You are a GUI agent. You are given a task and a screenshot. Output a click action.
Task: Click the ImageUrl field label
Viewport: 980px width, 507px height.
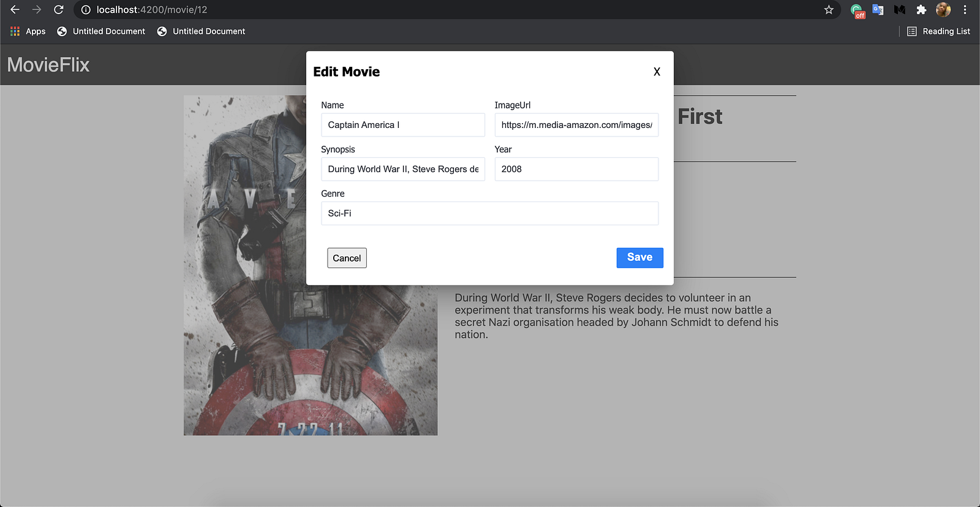point(513,105)
